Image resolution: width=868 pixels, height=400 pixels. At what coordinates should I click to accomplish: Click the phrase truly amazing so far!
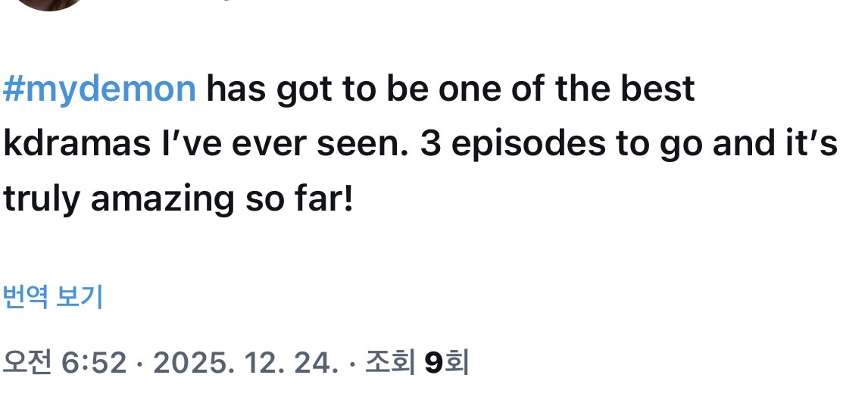coord(178,199)
